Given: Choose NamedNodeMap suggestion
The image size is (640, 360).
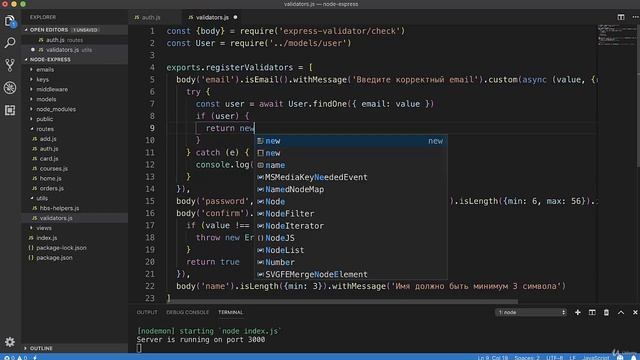Looking at the screenshot, I should pos(350,189).
